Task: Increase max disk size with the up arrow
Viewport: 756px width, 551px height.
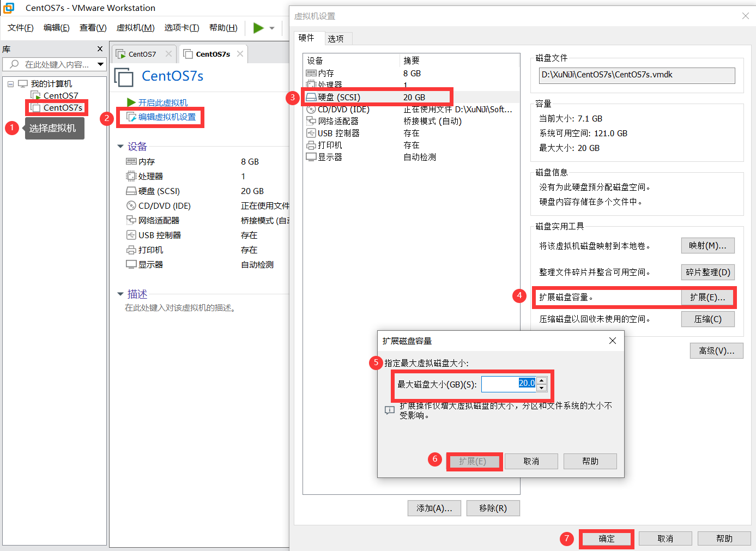Action: [541, 380]
